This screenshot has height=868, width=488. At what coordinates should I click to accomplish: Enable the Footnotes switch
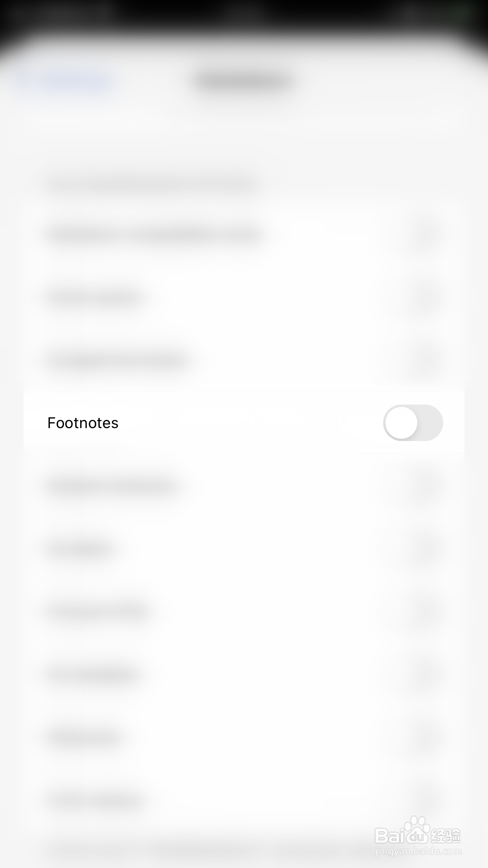pyautogui.click(x=413, y=423)
